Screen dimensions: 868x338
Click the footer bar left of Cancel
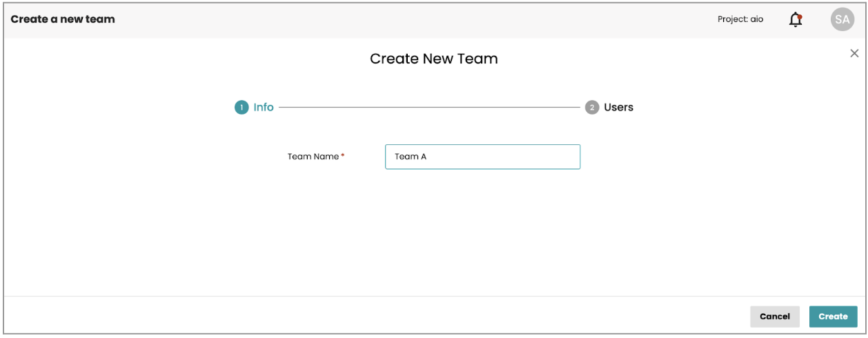(x=373, y=317)
